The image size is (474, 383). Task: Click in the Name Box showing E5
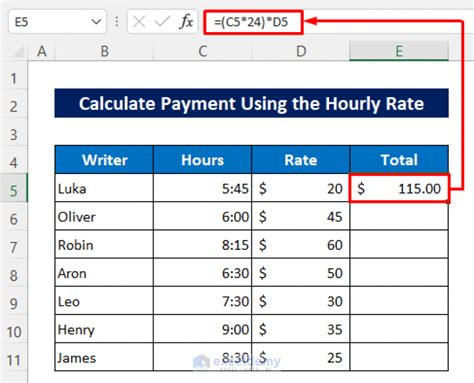(50, 22)
